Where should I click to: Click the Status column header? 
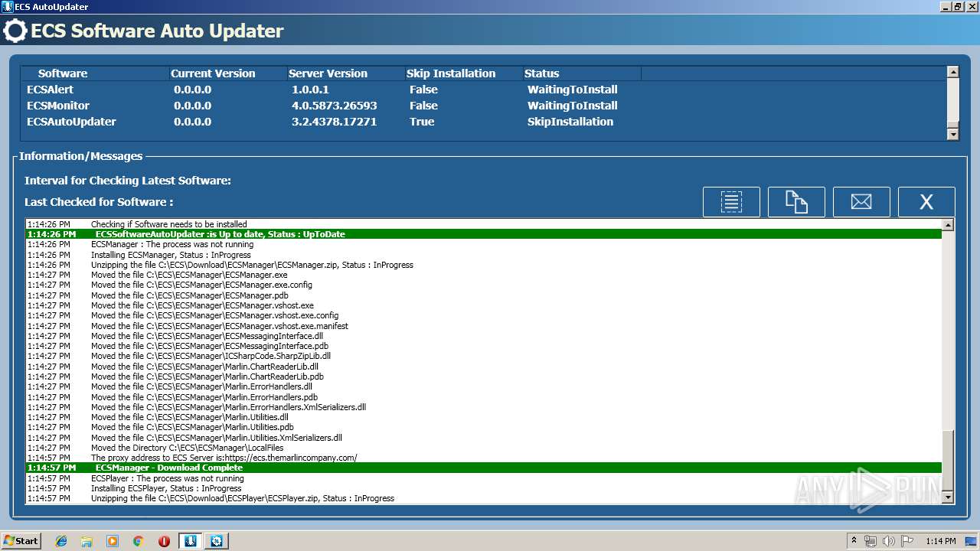[581, 73]
